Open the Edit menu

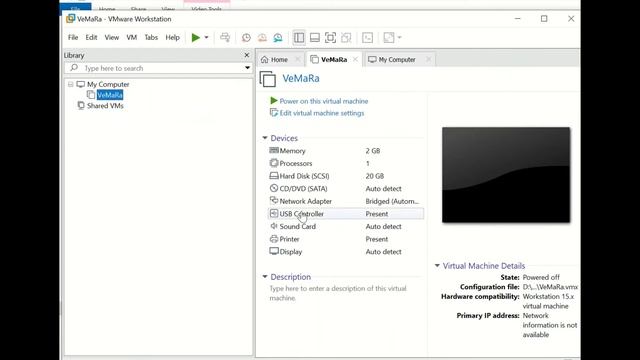91,38
